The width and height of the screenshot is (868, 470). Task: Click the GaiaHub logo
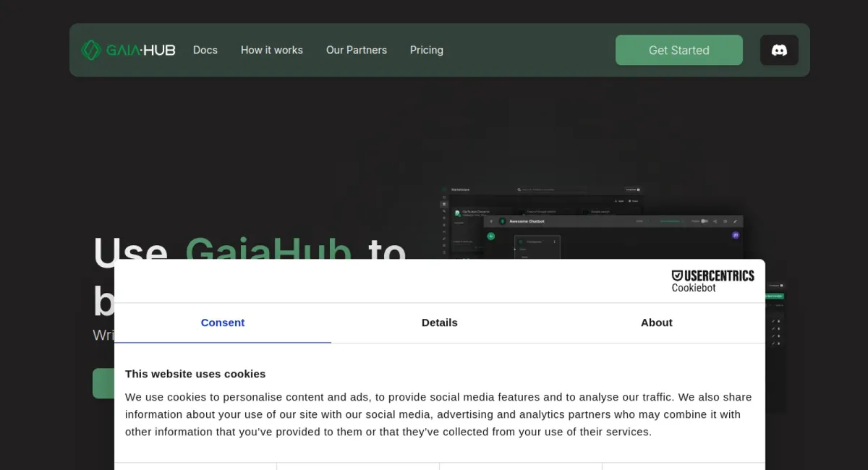coord(128,50)
